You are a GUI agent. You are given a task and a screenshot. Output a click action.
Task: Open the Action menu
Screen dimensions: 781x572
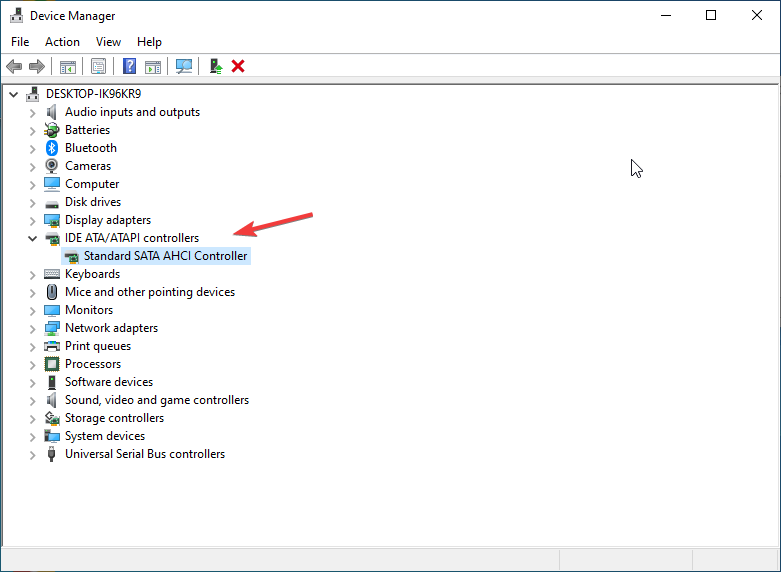coord(62,42)
